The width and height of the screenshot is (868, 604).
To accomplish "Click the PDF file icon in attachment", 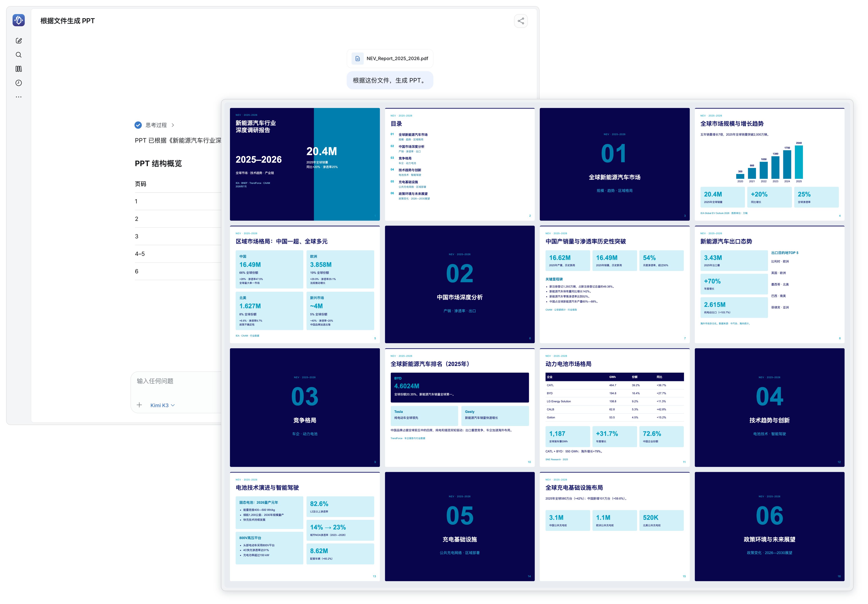I will (357, 58).
